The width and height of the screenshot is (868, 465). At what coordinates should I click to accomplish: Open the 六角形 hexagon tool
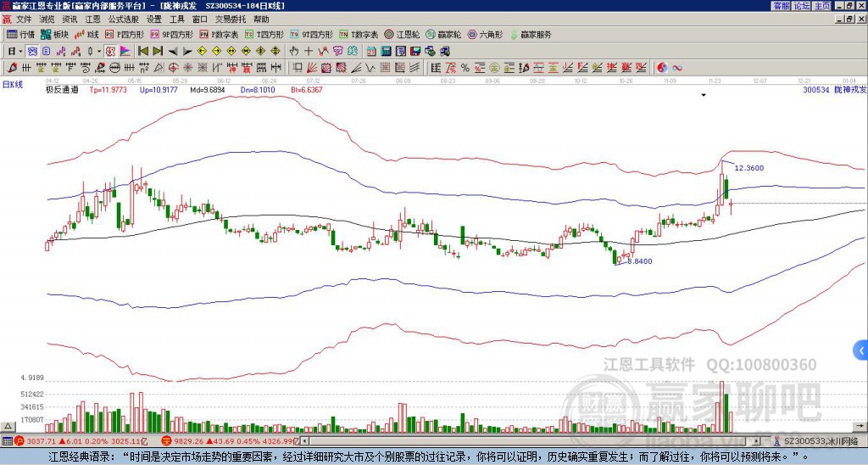(486, 34)
